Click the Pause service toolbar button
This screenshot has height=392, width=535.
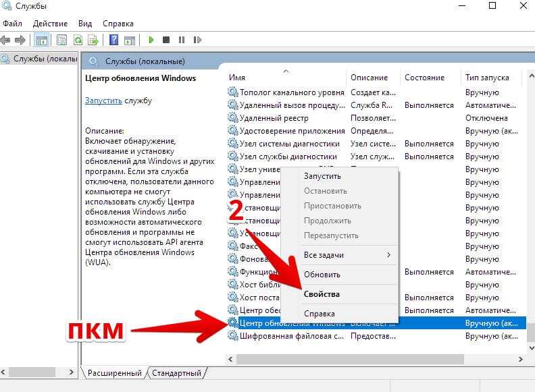(x=182, y=40)
